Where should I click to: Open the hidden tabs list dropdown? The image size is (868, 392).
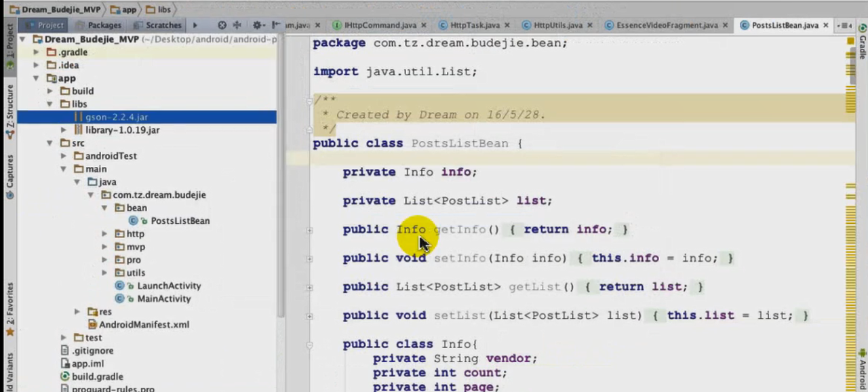(x=845, y=25)
